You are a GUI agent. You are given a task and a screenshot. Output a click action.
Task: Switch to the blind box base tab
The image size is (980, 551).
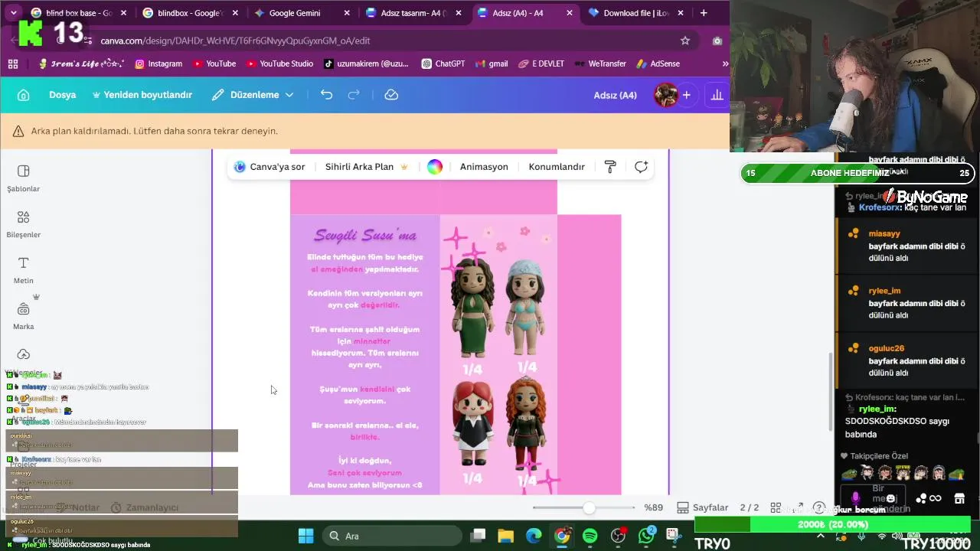pyautogui.click(x=79, y=13)
